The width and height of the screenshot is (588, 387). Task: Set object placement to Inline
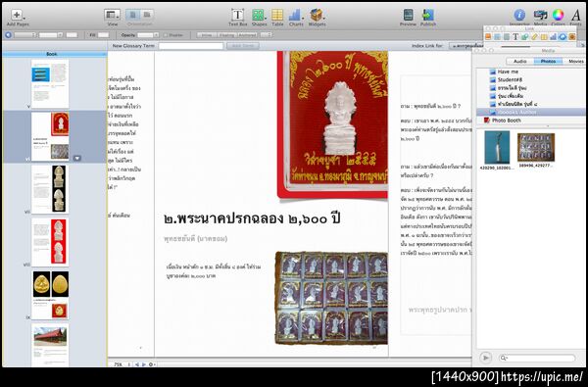pos(207,35)
